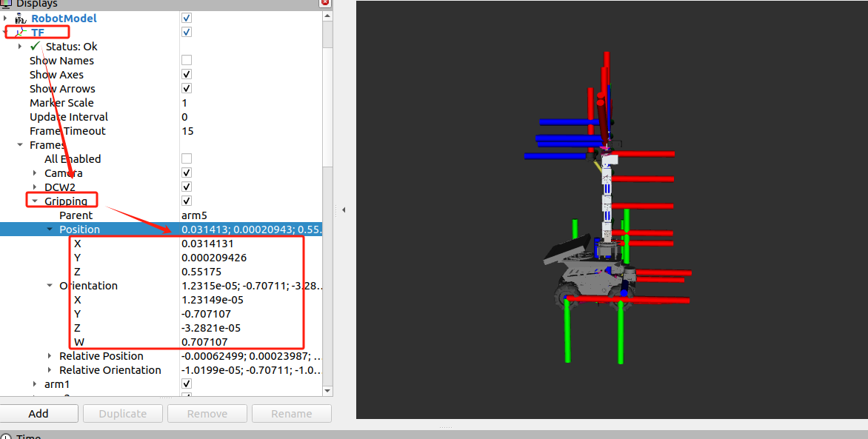The height and width of the screenshot is (439, 868).
Task: Click the Displays panel scrollbar thumb
Action: pos(327,107)
